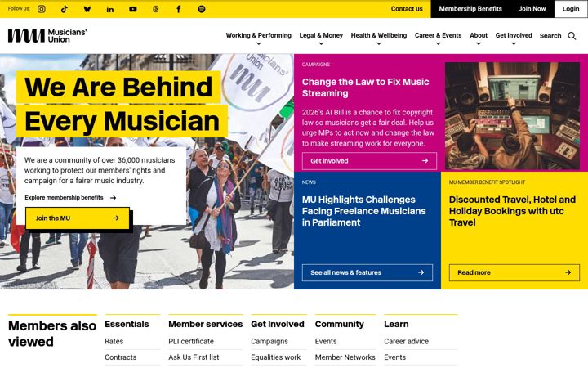Expand Career & Events chevron
This screenshot has width=588, height=368.
pos(438,43)
